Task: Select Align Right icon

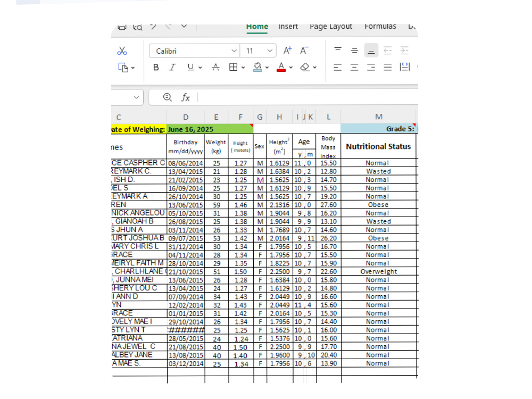Action: tap(371, 67)
